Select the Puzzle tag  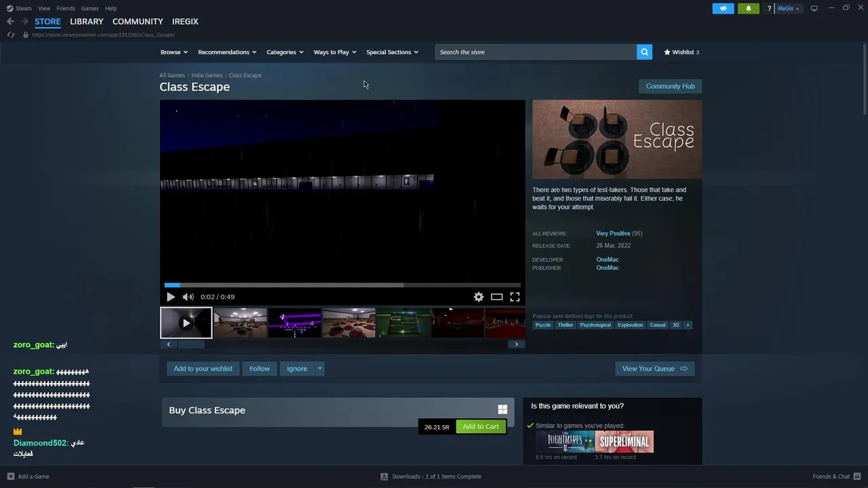pyautogui.click(x=543, y=325)
